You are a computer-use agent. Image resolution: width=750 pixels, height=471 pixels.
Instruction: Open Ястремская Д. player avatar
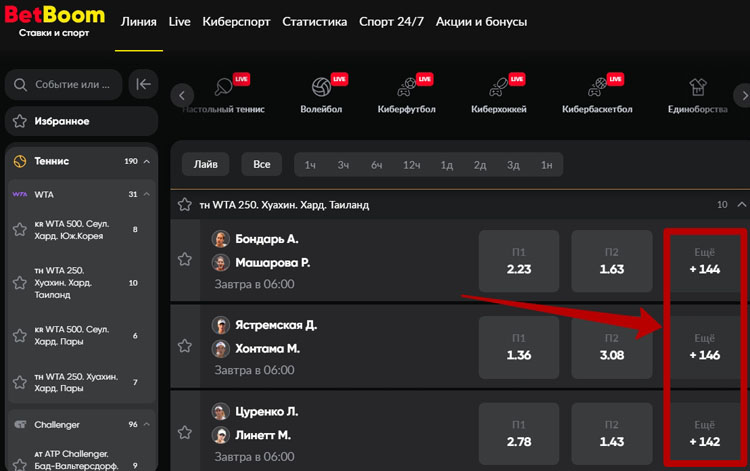(221, 325)
